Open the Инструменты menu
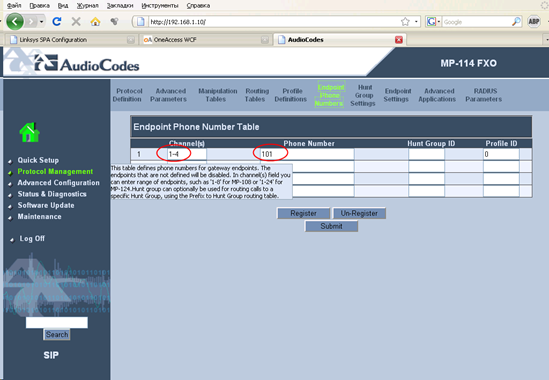Screen dimensions: 549x380 click(160, 5)
